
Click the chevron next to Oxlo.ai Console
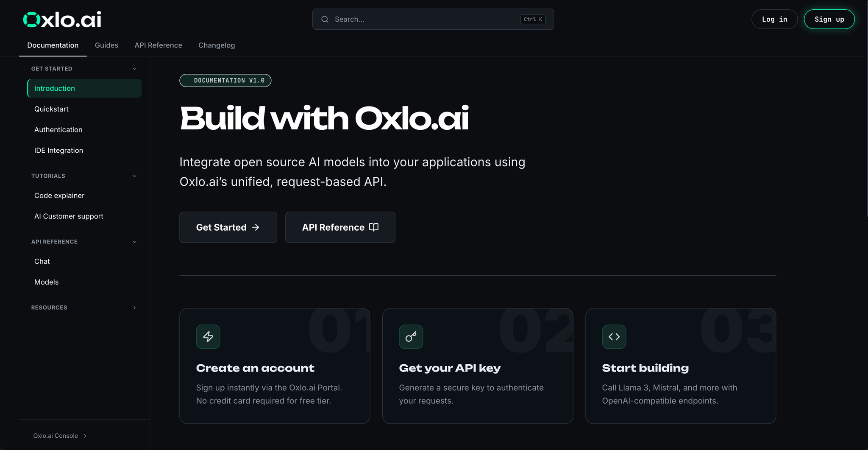pyautogui.click(x=86, y=436)
